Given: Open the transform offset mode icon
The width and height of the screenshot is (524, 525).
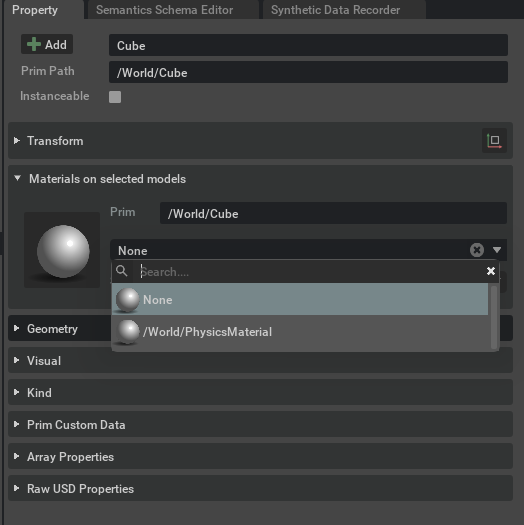Looking at the screenshot, I should (494, 141).
